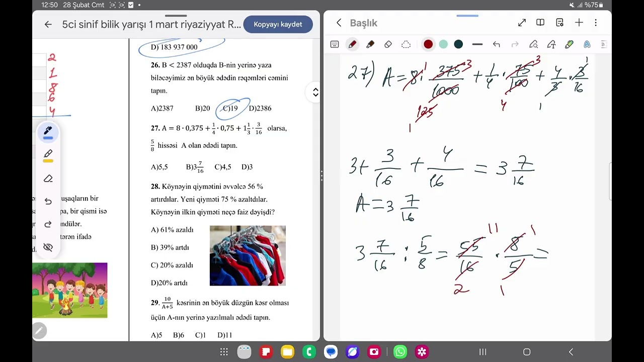The width and height of the screenshot is (644, 362).
Task: Pick the dark red pen color
Action: [x=428, y=44]
